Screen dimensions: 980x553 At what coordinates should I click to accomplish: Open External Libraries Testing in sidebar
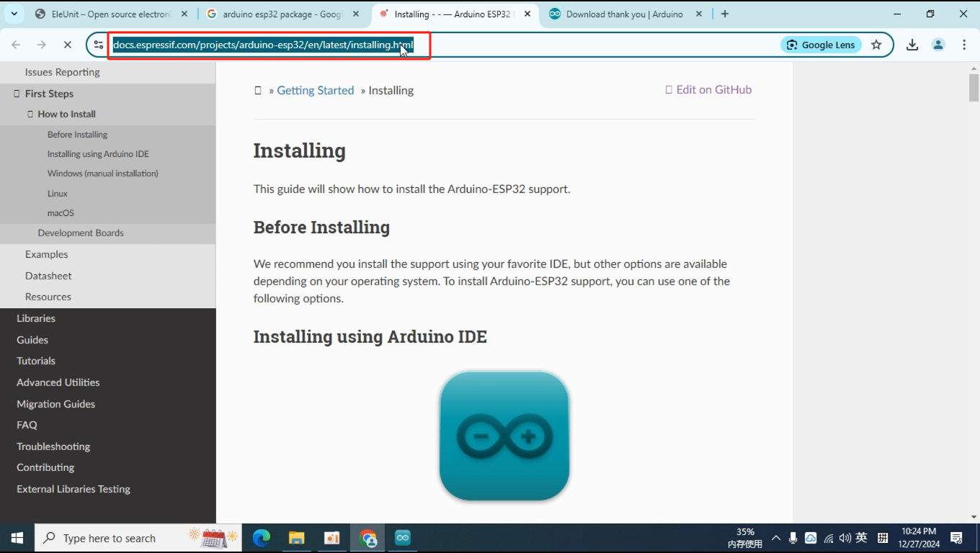point(73,489)
